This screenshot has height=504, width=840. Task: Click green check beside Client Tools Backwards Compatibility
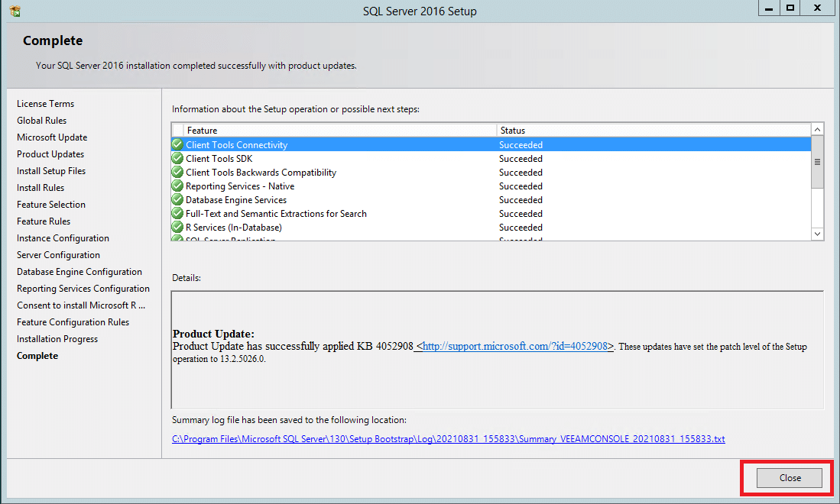(x=177, y=173)
